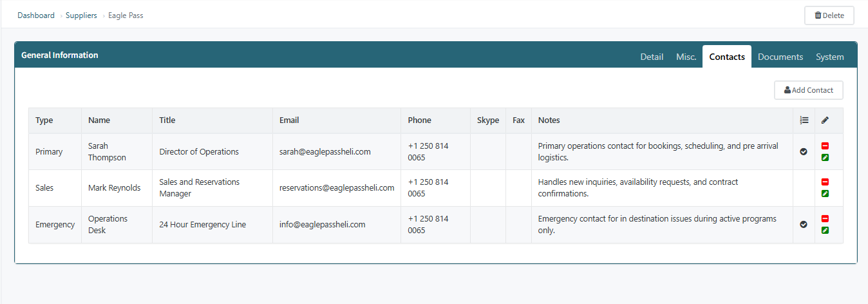Screen dimensions: 868x304
Task: Click Director of Operations title
Action: 199,152
